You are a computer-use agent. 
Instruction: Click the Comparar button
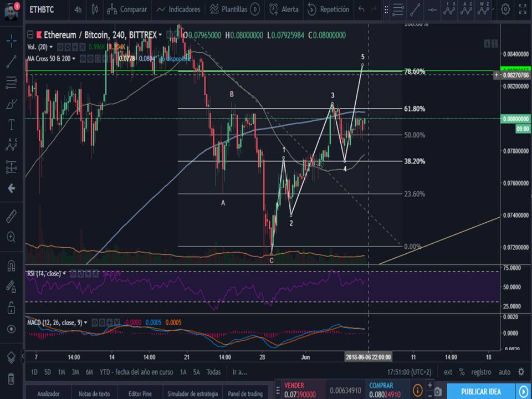(x=127, y=9)
